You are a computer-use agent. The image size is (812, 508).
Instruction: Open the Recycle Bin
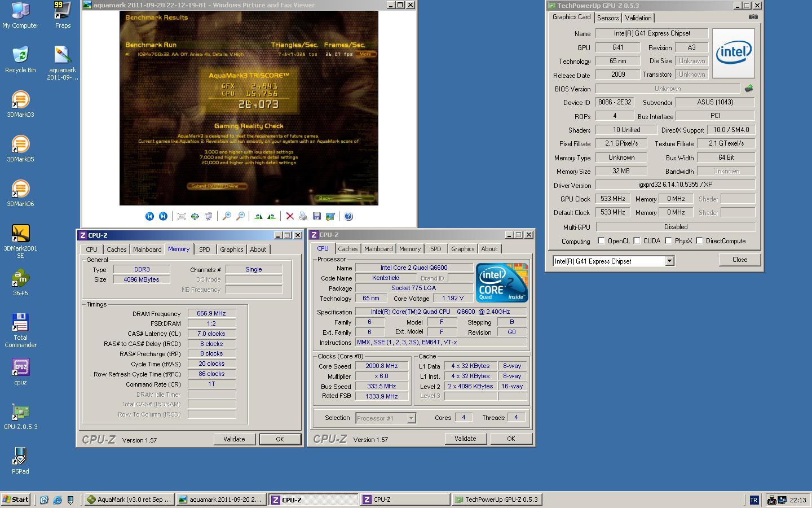20,60
